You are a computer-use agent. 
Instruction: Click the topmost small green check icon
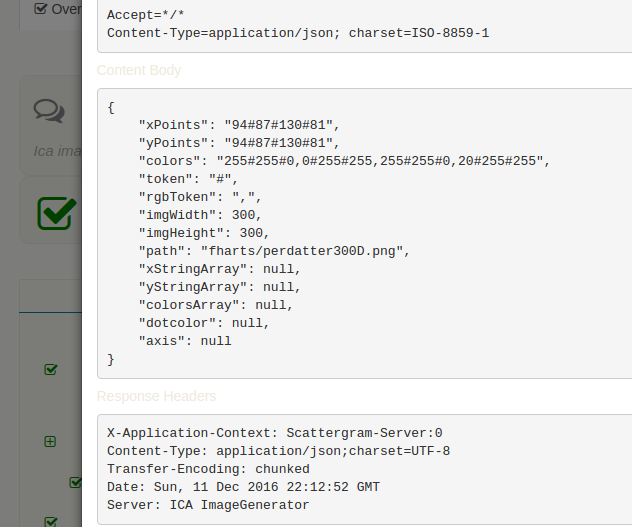click(x=51, y=369)
